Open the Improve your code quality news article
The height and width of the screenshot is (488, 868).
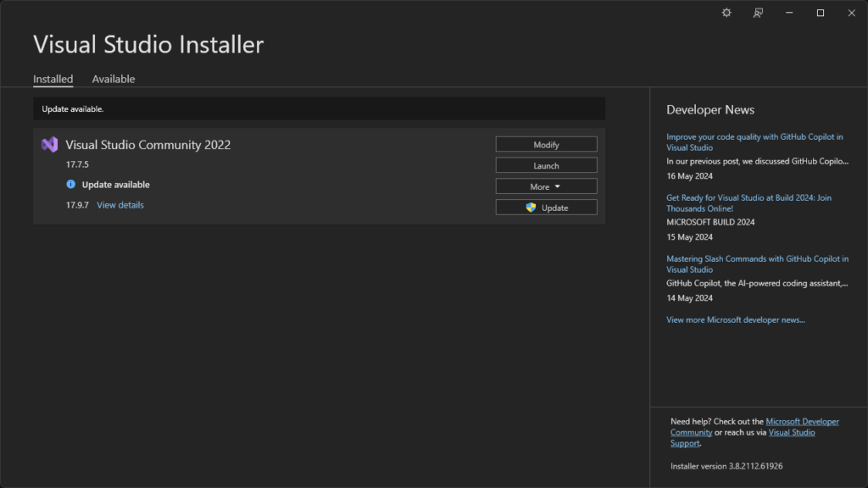pos(754,142)
